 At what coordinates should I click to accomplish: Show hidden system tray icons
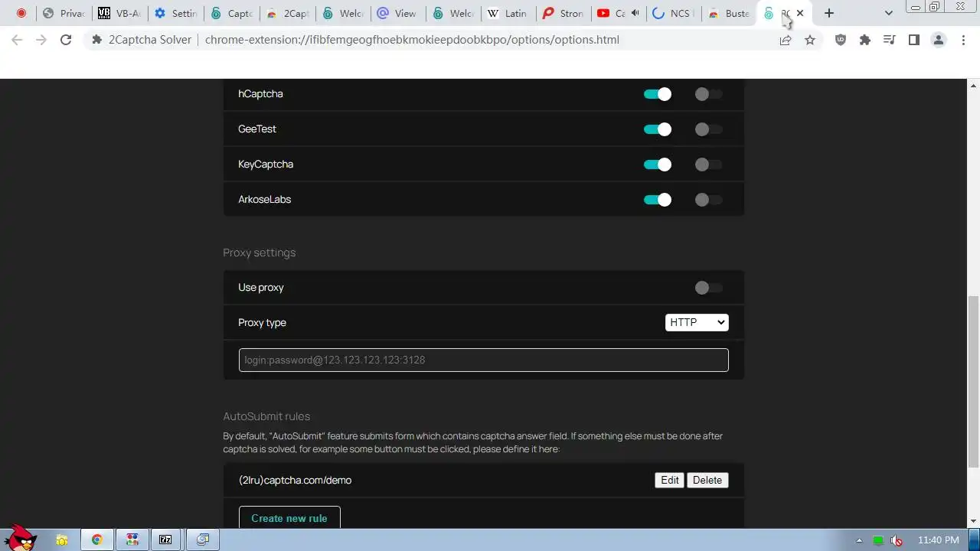(x=859, y=540)
